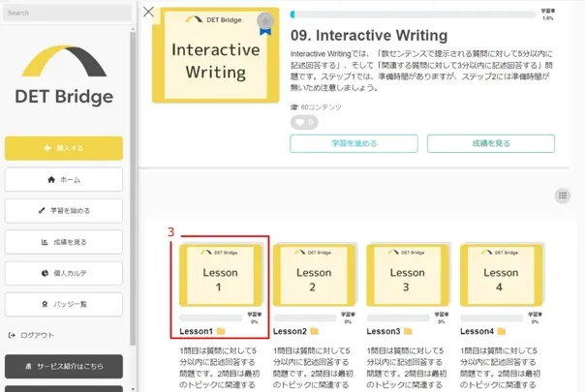Click the Lesson1 progress bar

(x=211, y=317)
